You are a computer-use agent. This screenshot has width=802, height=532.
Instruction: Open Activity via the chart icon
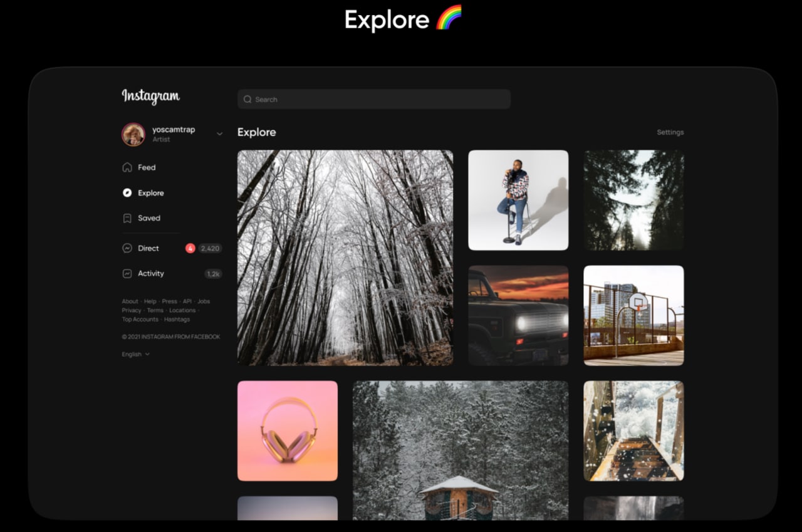coord(127,273)
